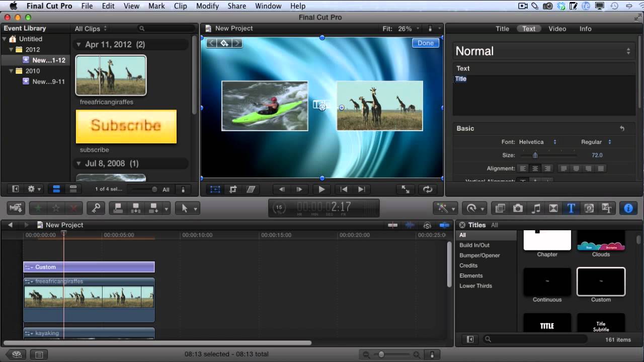
Task: Open the Transitions browser icon
Action: 553,208
